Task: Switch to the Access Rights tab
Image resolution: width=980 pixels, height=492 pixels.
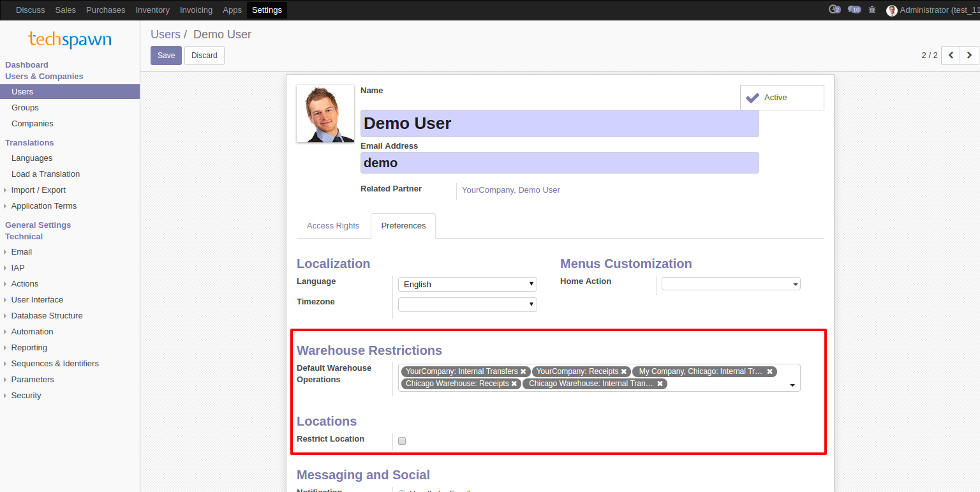Action: click(333, 226)
